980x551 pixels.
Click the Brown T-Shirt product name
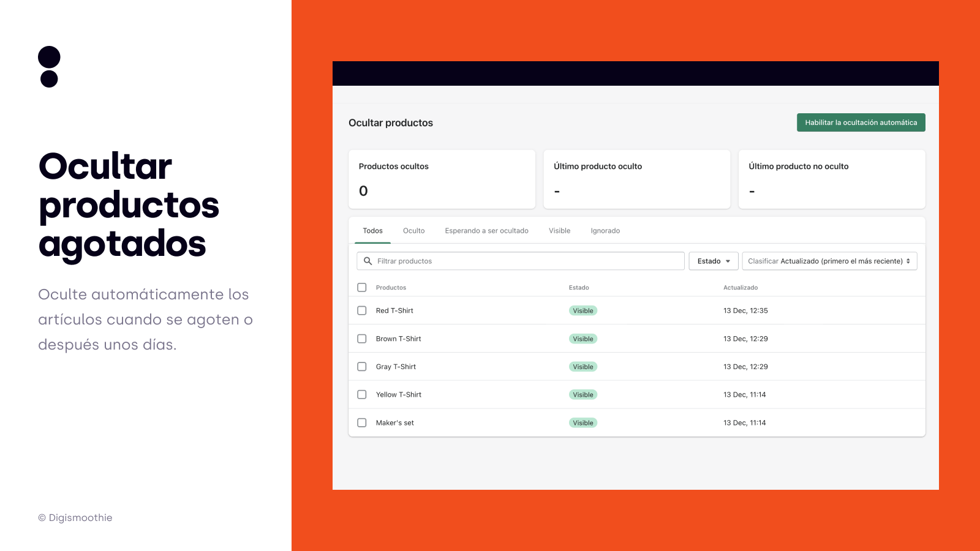[399, 339]
